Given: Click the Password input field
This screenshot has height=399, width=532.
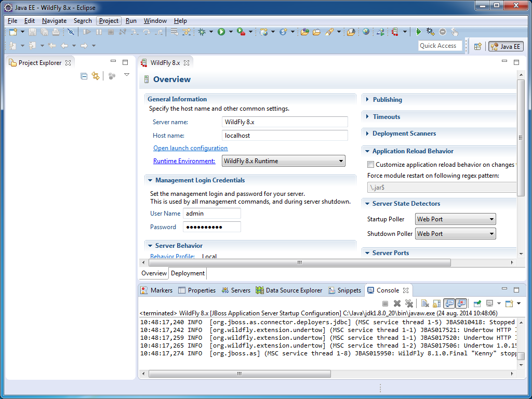Looking at the screenshot, I should (x=212, y=227).
